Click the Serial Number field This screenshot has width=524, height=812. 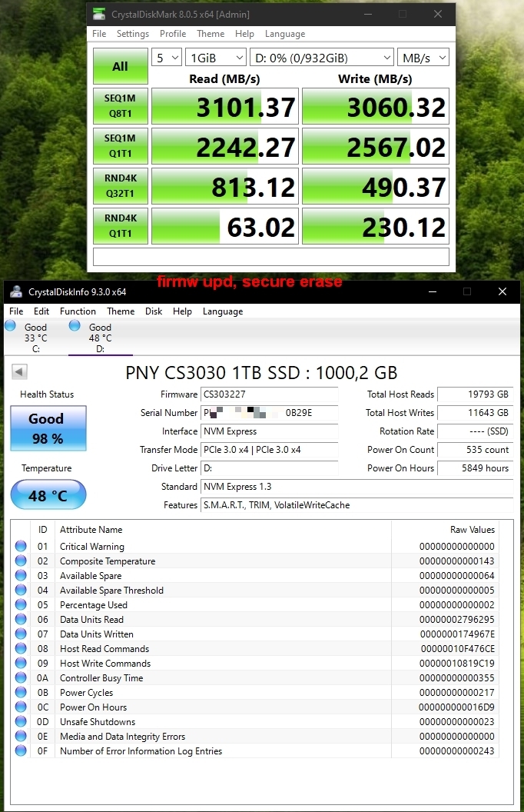[x=269, y=413]
